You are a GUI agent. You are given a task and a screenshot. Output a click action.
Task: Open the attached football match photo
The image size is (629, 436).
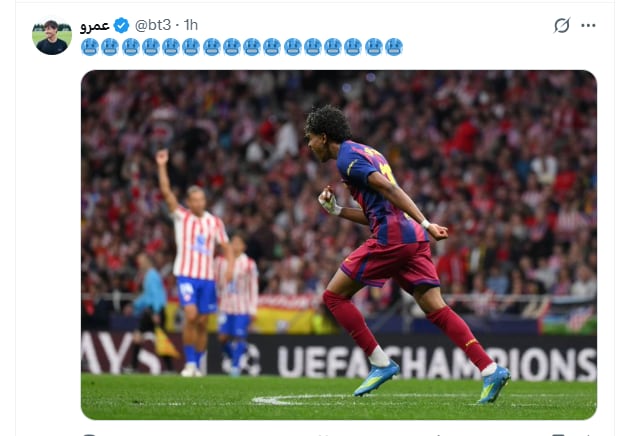(339, 245)
